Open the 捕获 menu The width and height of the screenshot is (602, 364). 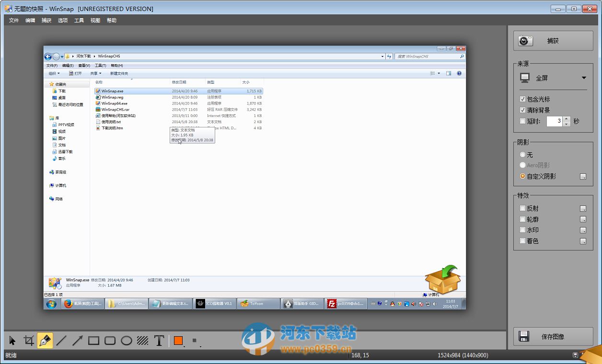point(46,20)
